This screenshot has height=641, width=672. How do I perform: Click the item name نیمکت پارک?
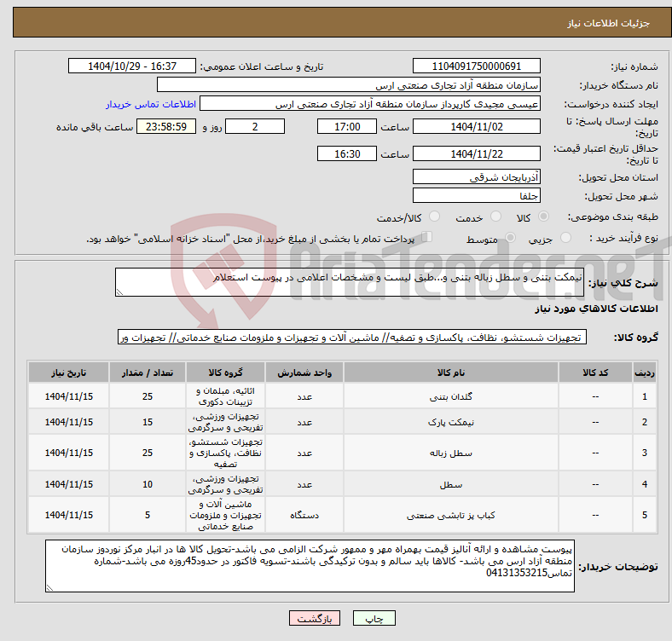coord(451,422)
